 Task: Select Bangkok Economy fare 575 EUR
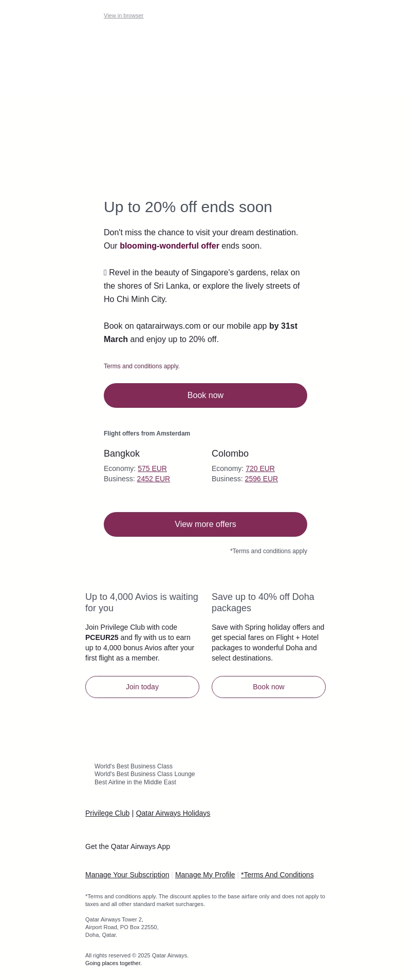point(152,468)
